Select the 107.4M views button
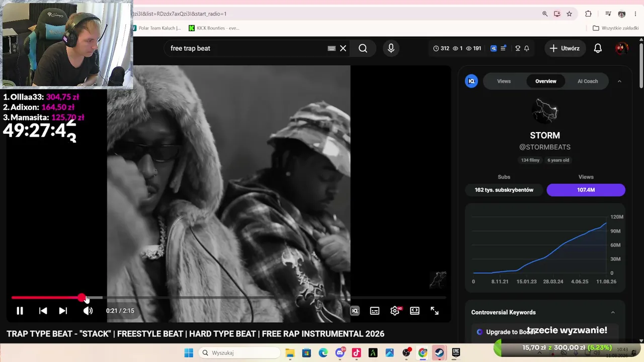This screenshot has height=362, width=644. click(x=586, y=190)
